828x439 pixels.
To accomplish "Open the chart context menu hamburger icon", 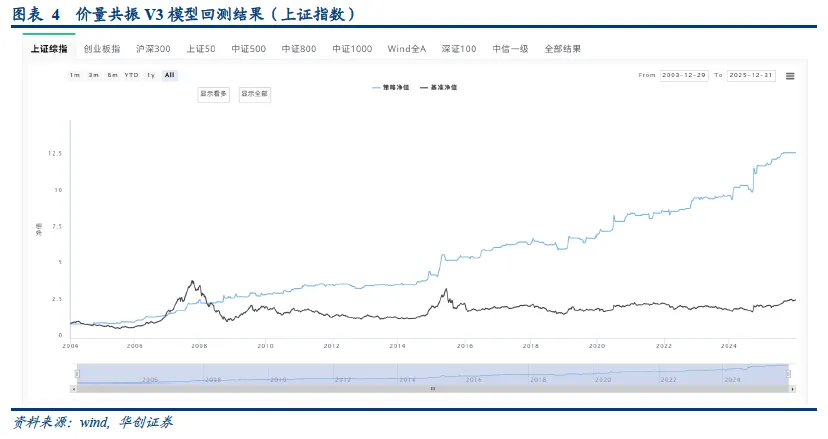I will 790,76.
